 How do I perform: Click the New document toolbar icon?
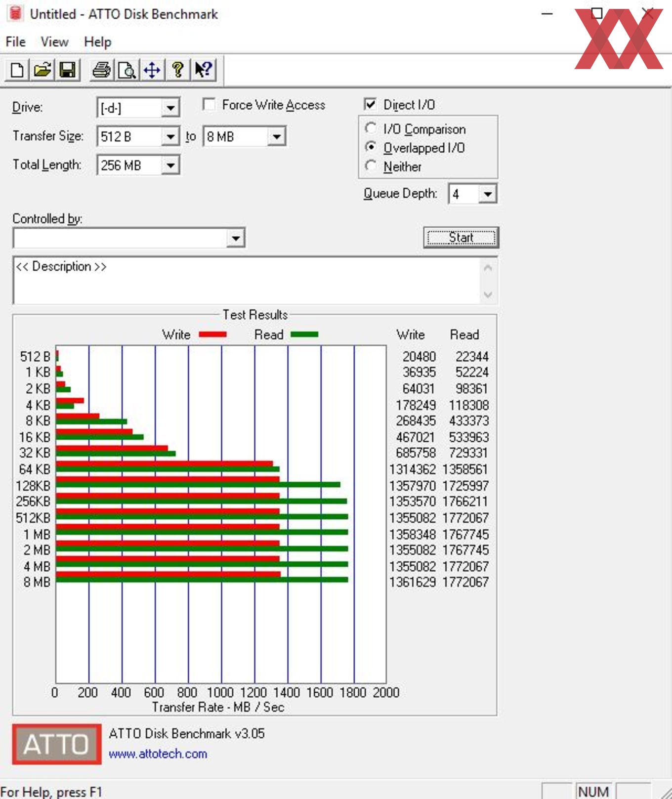tap(17, 70)
